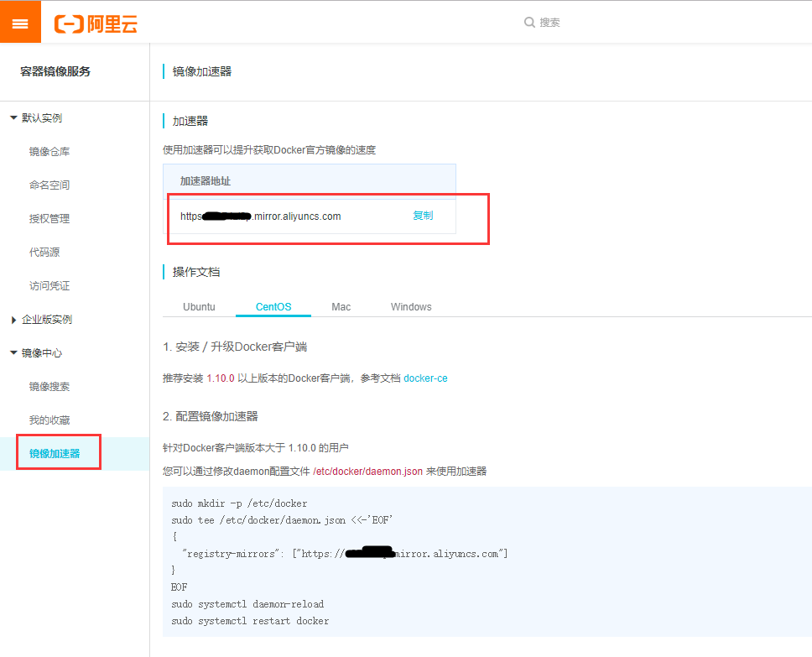Click 复制 to copy accelerator address

pos(423,216)
